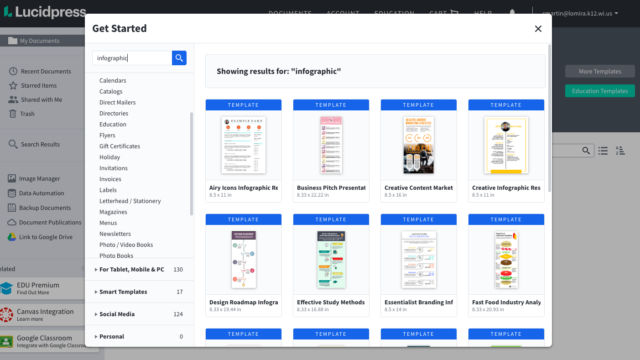The width and height of the screenshot is (640, 360).
Task: Open Creative Content Marketing template thumbnail
Action: (418, 145)
